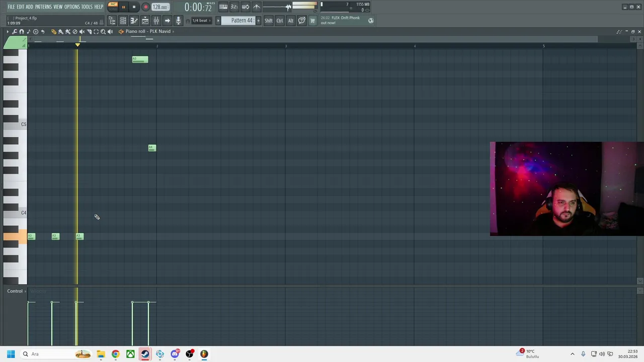Image resolution: width=644 pixels, height=362 pixels.
Task: Open File Explorer from the taskbar
Action: [101, 354]
